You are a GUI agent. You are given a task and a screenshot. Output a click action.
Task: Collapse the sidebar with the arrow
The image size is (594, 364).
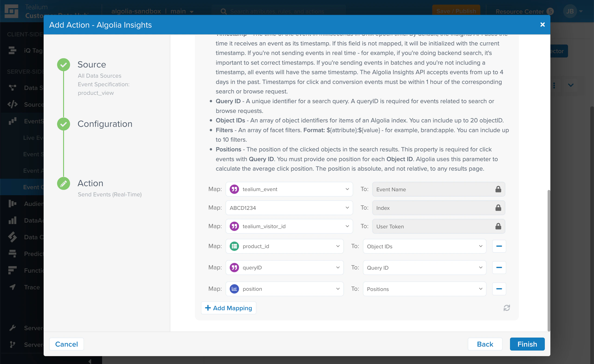click(90, 361)
